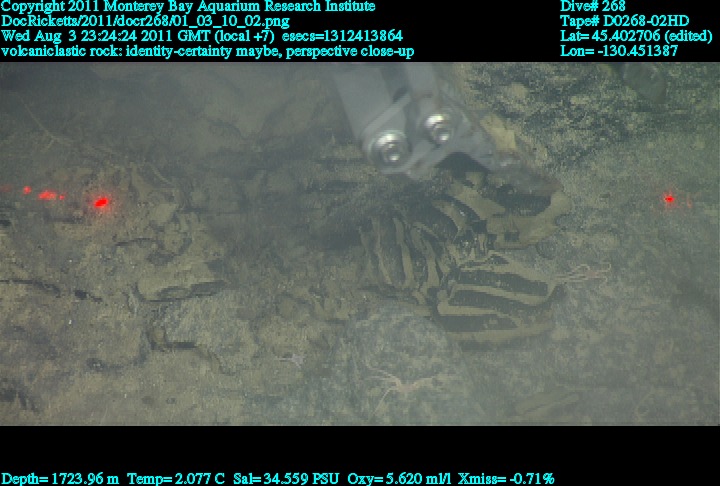Select the volcaniclastic rock annotation text

point(207,51)
